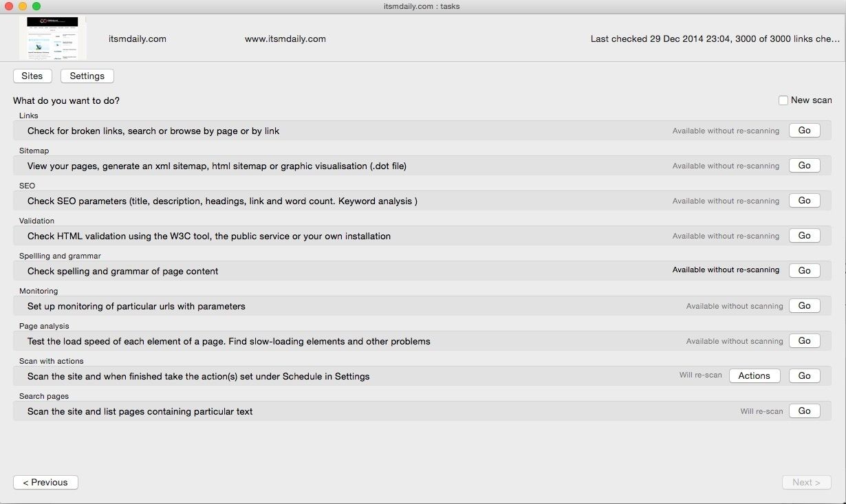Click the 'Check SEO parameters' description text
This screenshot has height=504, width=846.
(x=223, y=201)
